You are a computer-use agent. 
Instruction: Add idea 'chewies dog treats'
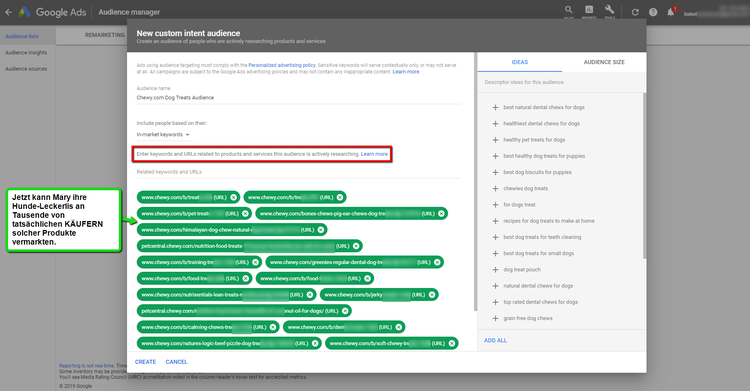[x=496, y=189]
